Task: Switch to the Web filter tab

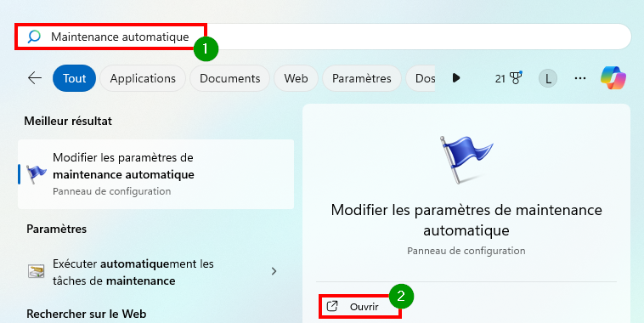Action: point(296,78)
